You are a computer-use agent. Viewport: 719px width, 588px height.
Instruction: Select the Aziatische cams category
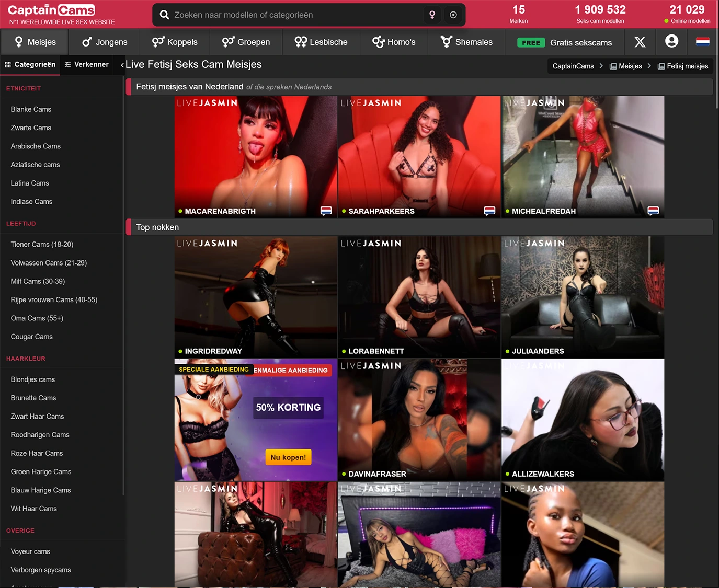pyautogui.click(x=35, y=165)
